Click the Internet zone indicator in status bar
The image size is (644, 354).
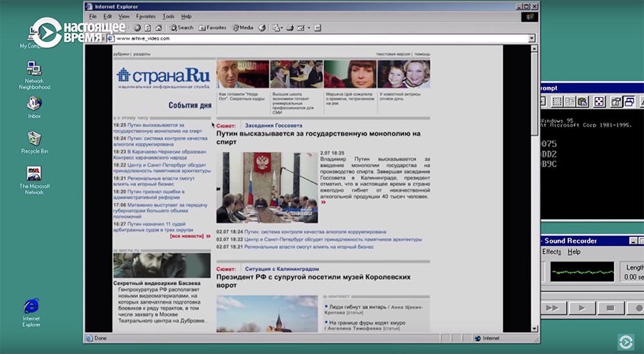point(487,339)
